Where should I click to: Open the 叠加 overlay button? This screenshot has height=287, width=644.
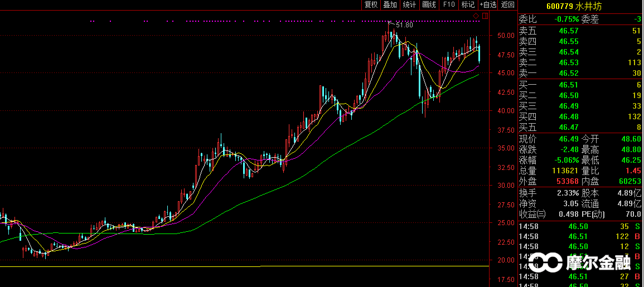(390, 5)
